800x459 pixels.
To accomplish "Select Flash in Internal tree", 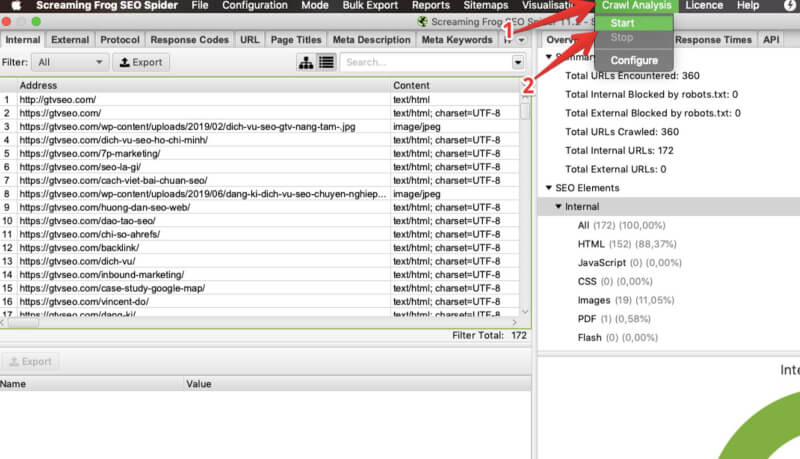I will click(x=617, y=338).
